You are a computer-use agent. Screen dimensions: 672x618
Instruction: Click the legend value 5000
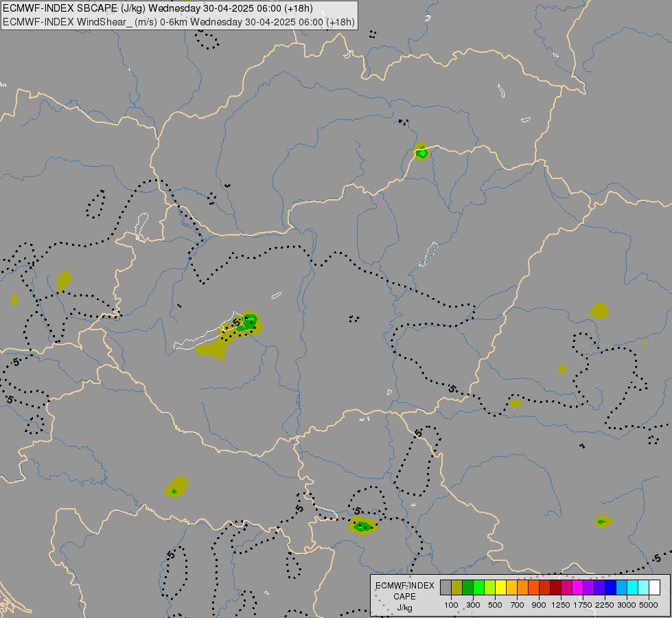click(649, 605)
